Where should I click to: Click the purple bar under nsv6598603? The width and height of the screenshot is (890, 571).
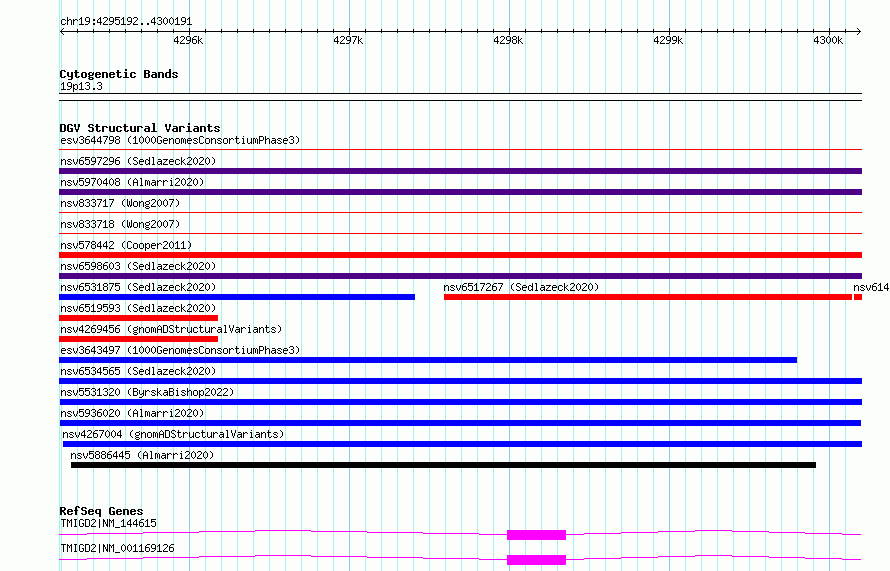pyautogui.click(x=460, y=276)
